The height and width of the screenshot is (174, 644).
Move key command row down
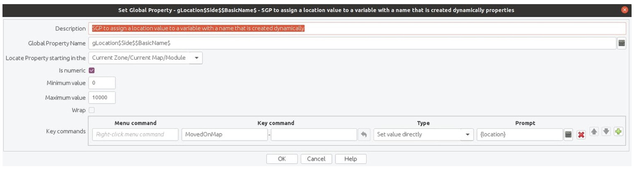(606, 132)
